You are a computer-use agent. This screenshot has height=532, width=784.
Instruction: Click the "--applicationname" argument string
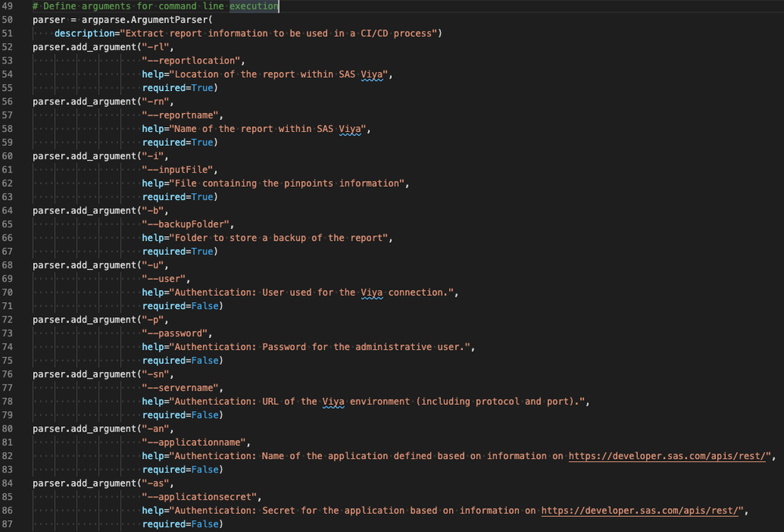pyautogui.click(x=196, y=443)
